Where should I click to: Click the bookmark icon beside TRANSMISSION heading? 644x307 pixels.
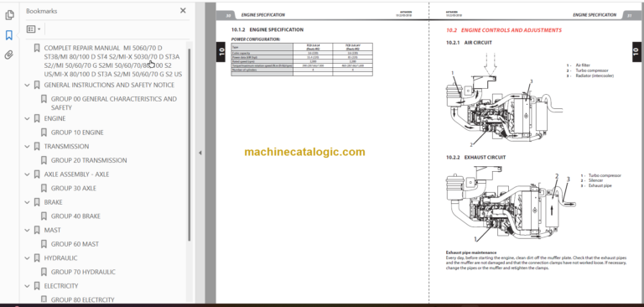(37, 147)
